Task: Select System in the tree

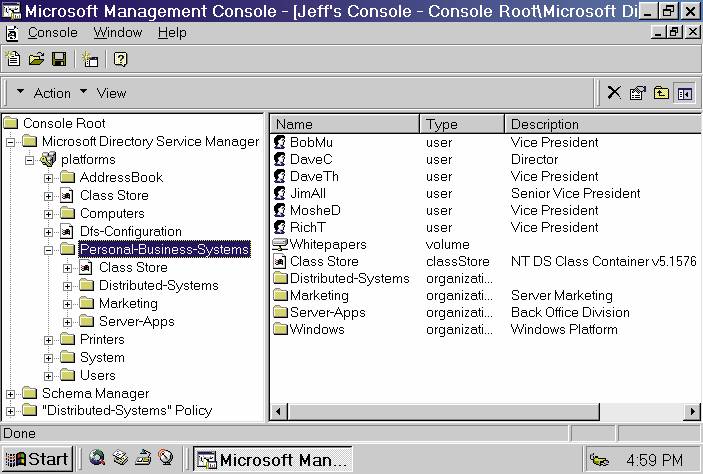Action: [x=102, y=357]
